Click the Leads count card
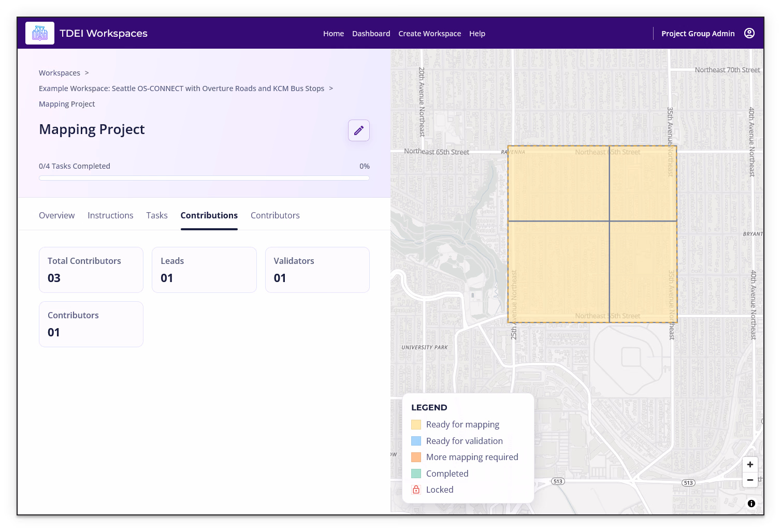The width and height of the screenshot is (781, 532). tap(204, 270)
